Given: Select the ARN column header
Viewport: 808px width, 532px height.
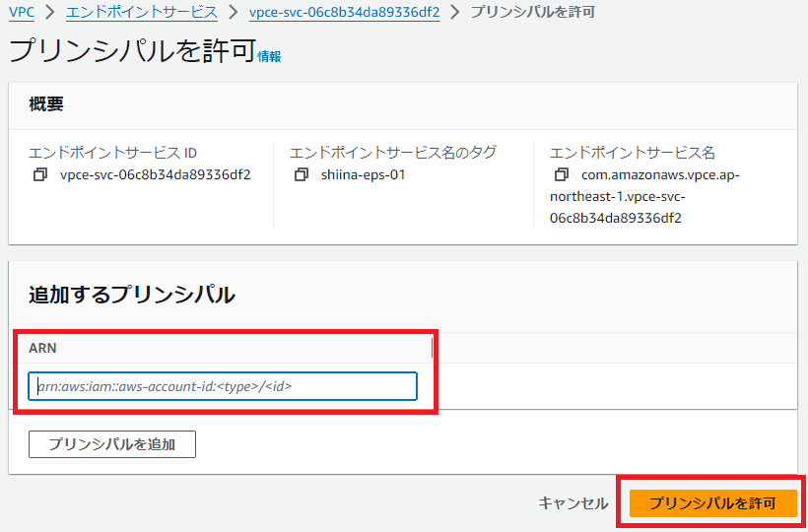Looking at the screenshot, I should click(x=42, y=348).
